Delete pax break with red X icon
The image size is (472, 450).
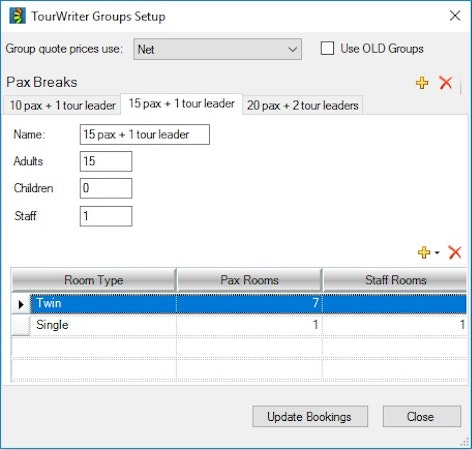coord(446,83)
